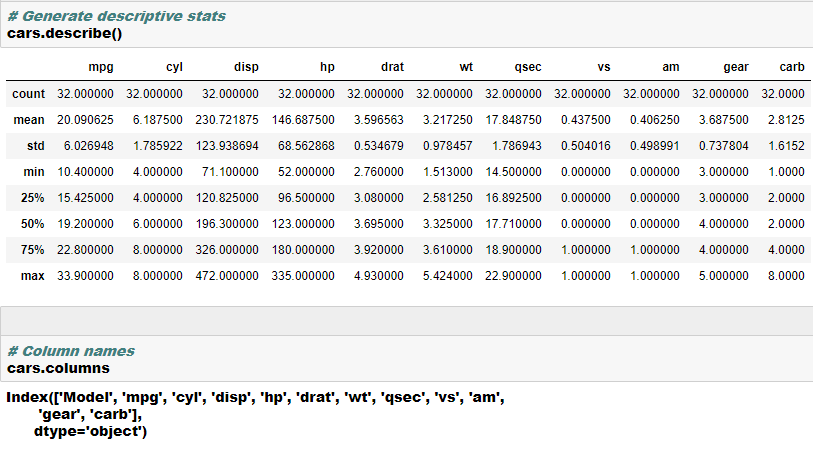Click the carb column header
This screenshot has width=813, height=455.
792,67
